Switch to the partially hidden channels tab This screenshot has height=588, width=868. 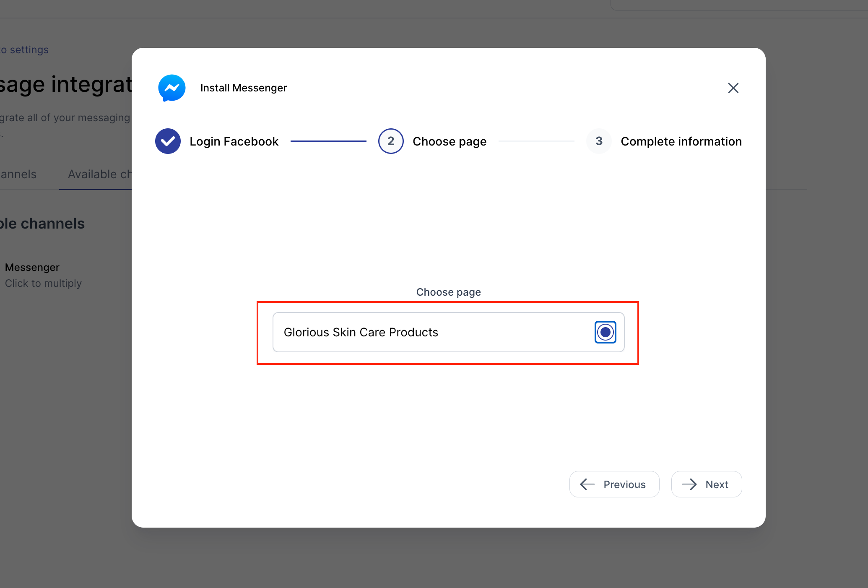pyautogui.click(x=18, y=174)
